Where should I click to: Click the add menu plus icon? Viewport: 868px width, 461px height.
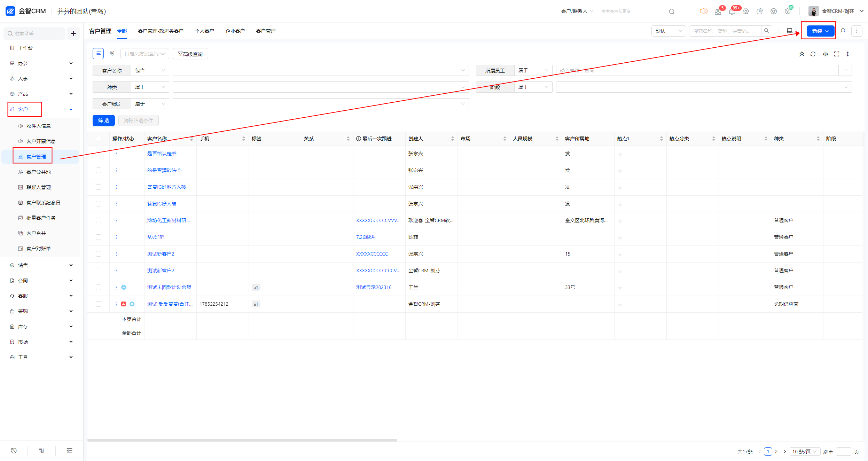[73, 33]
